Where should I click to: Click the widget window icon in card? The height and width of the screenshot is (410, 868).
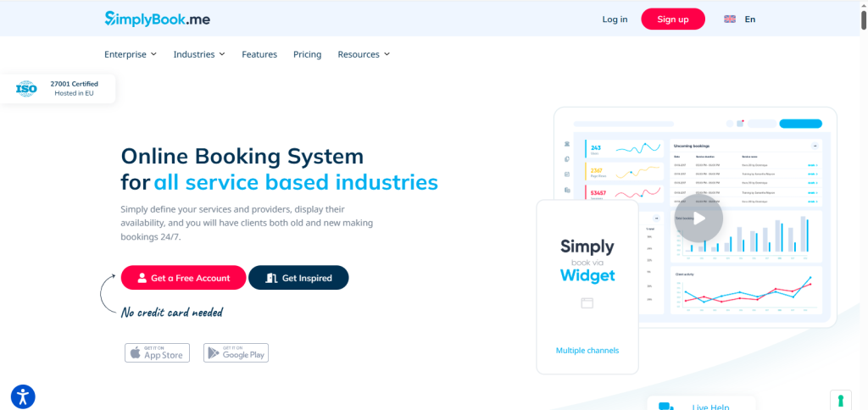[587, 302]
